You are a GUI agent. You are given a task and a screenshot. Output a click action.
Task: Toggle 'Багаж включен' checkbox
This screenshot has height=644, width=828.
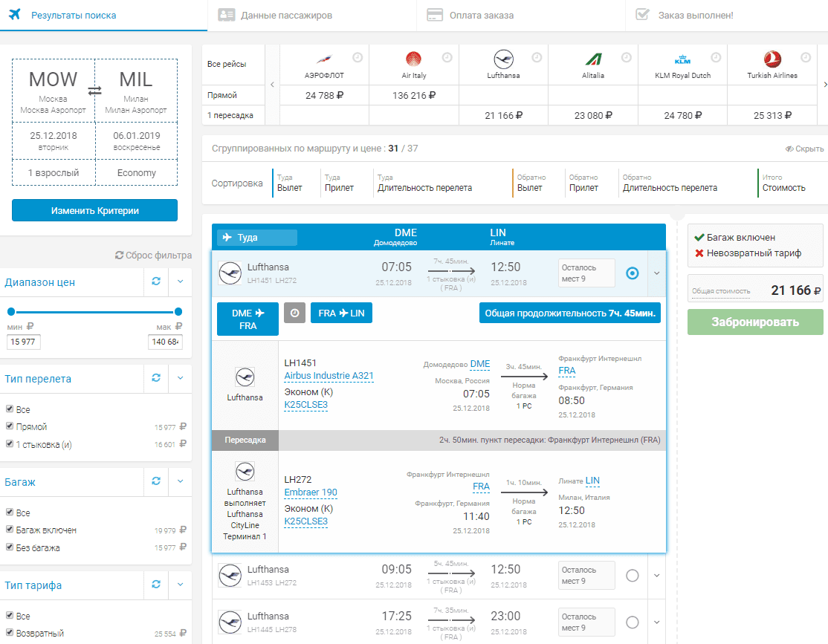coord(10,529)
